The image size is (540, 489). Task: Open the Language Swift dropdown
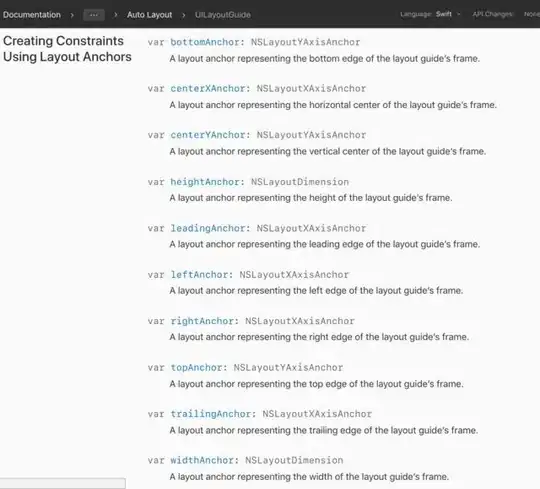point(430,14)
